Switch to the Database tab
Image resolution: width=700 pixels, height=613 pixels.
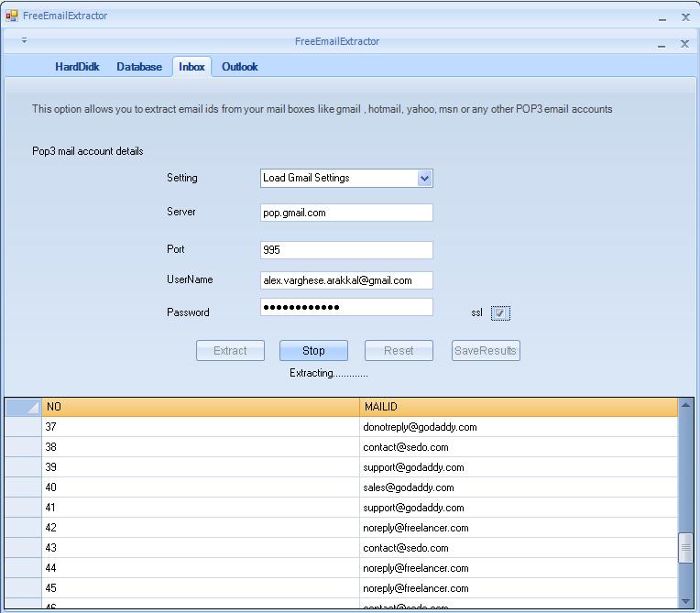(x=139, y=67)
